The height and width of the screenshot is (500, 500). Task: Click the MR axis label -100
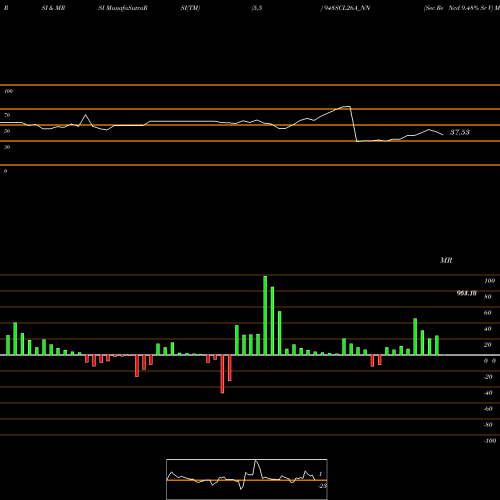click(490, 441)
